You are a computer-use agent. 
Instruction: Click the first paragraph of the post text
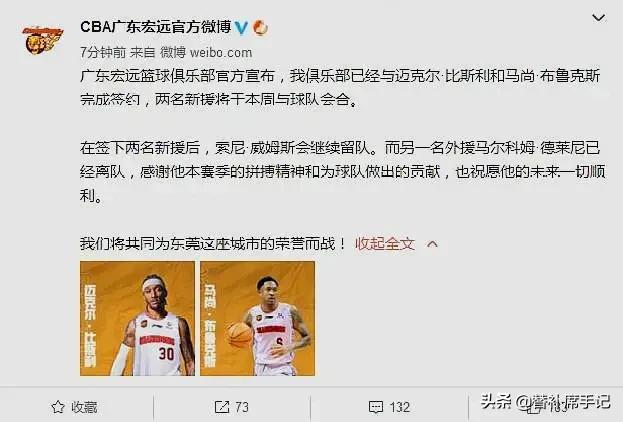pyautogui.click(x=340, y=87)
